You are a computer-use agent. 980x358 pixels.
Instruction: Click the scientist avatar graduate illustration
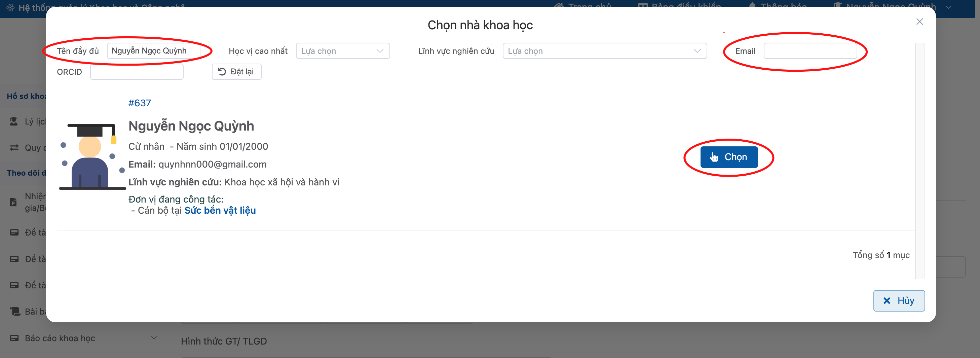pos(92,156)
